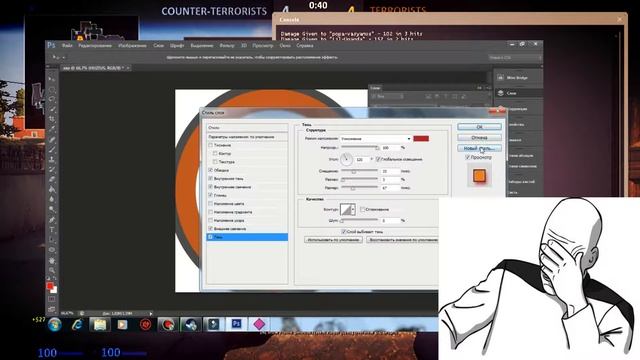
Task: Select the Eraser tool
Action: click(52, 179)
